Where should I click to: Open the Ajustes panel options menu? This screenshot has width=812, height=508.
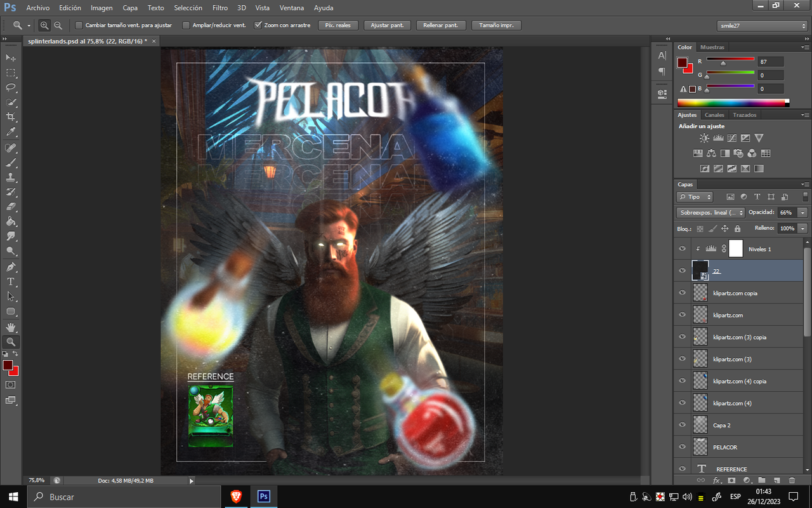point(804,115)
